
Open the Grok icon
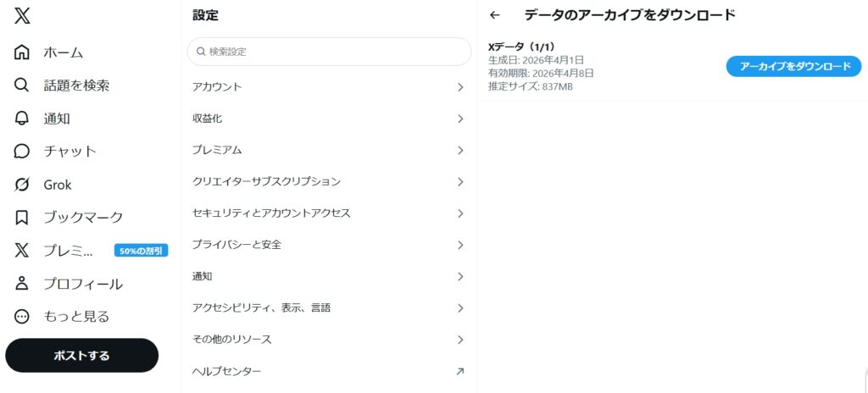pos(23,185)
